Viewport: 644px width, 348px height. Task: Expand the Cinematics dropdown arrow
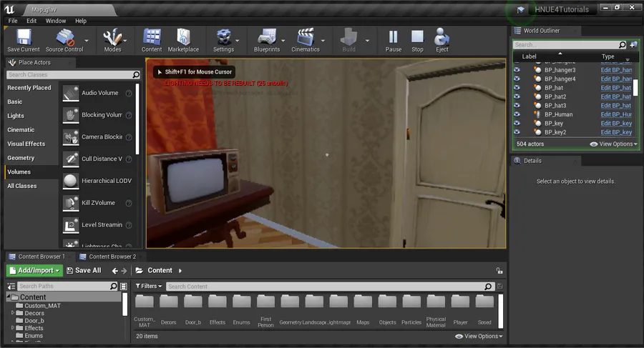coord(323,41)
